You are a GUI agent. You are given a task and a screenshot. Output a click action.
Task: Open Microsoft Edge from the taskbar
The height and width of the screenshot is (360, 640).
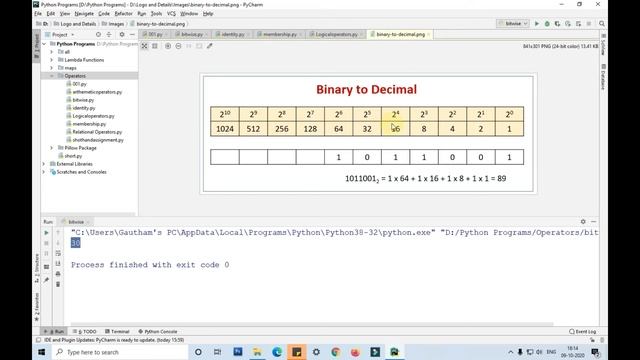pyautogui.click(x=277, y=352)
